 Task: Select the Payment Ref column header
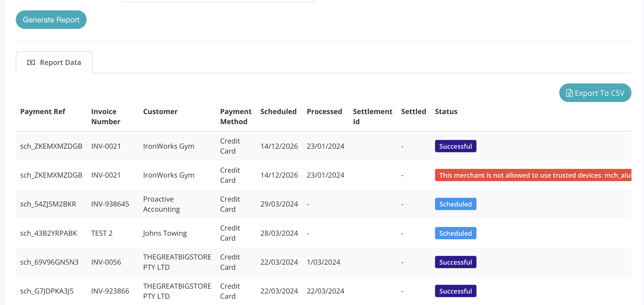43,111
